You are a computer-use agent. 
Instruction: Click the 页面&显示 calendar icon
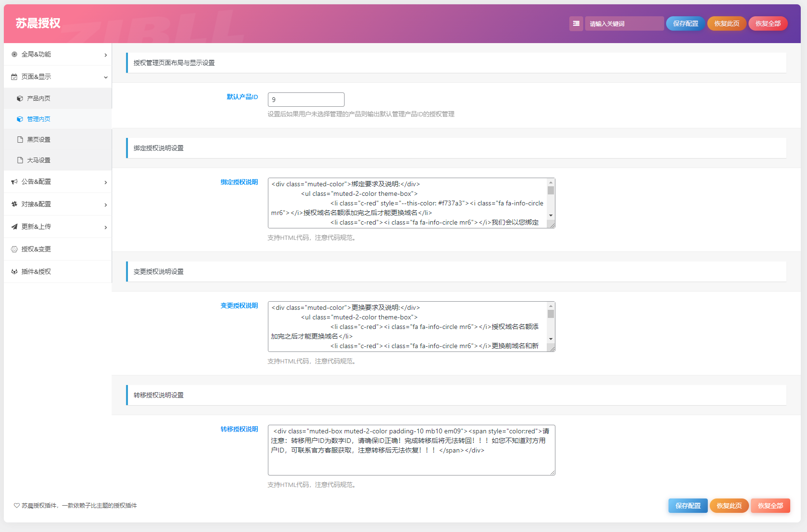click(14, 77)
